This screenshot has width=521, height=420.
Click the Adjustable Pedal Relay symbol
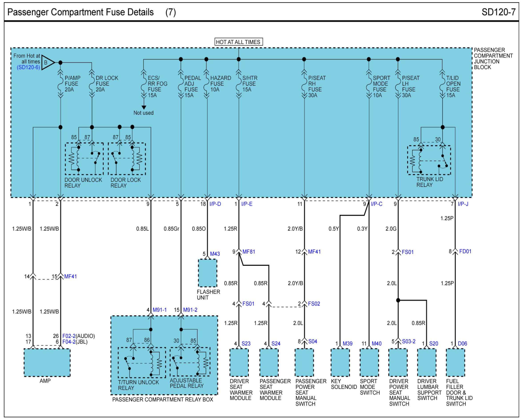pos(190,362)
